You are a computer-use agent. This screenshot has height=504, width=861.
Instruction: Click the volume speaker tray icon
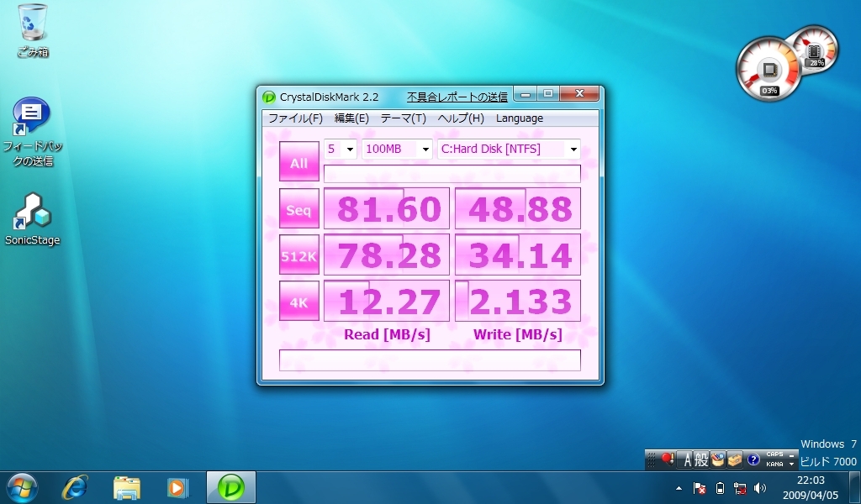(x=760, y=487)
